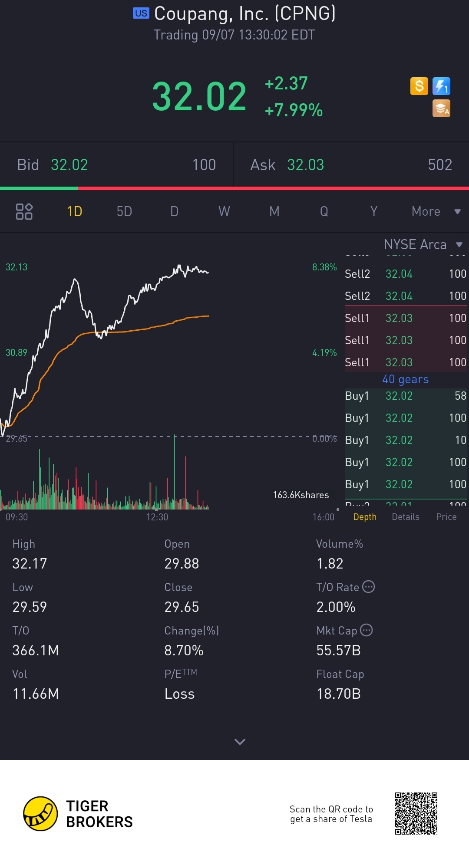This screenshot has height=868, width=469.
Task: Tap the bid/ask ratio bar
Action: click(x=234, y=188)
